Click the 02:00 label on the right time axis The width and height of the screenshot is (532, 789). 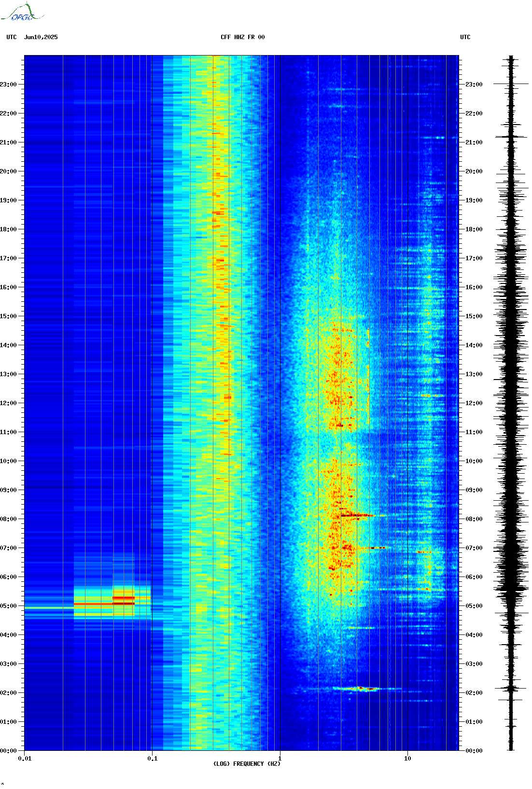tap(474, 693)
